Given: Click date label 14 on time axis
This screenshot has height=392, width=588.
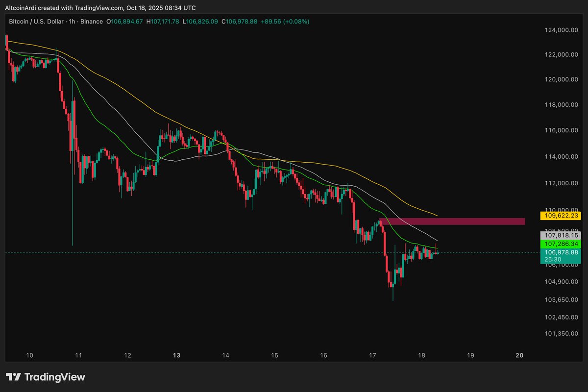Looking at the screenshot, I should click(x=226, y=355).
